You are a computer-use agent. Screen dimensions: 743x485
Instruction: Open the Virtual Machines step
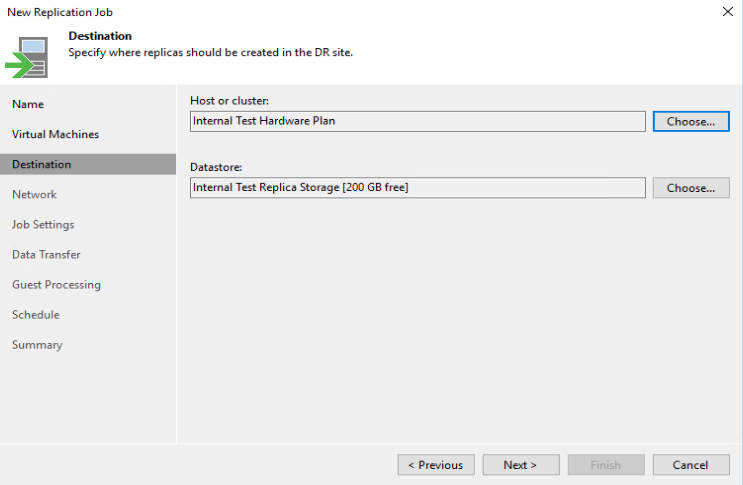point(55,134)
